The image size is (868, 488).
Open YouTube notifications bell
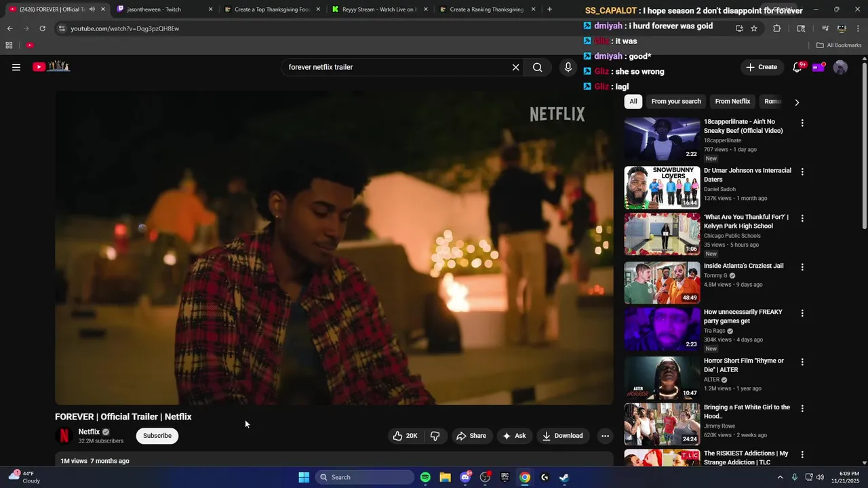pos(797,67)
